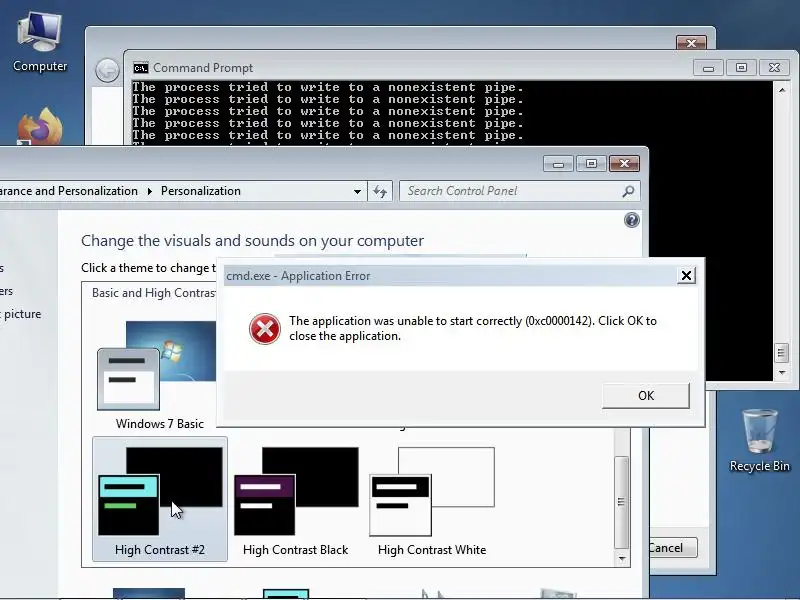Click the Command Prompt scrollbar thumb
This screenshot has width=800, height=600.
[x=782, y=353]
